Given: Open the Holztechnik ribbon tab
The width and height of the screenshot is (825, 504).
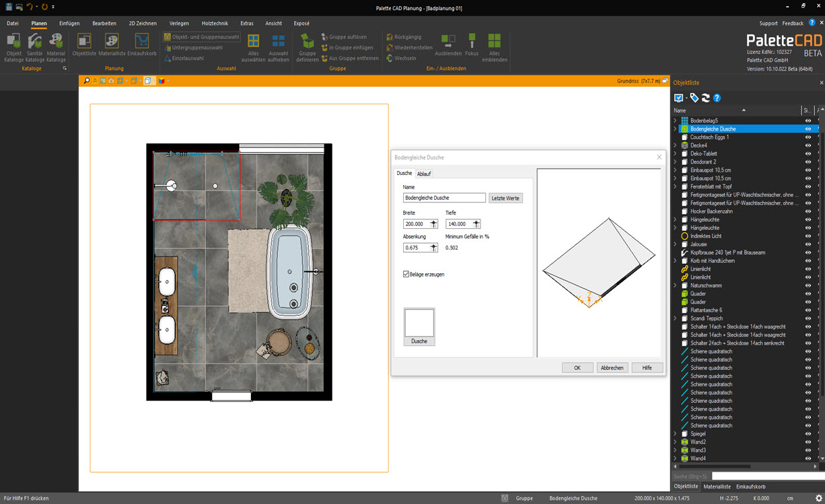Looking at the screenshot, I should tap(215, 22).
